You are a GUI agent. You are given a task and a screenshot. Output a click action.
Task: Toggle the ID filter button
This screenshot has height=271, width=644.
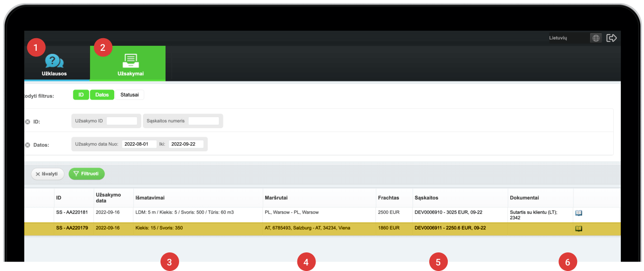pos(81,95)
